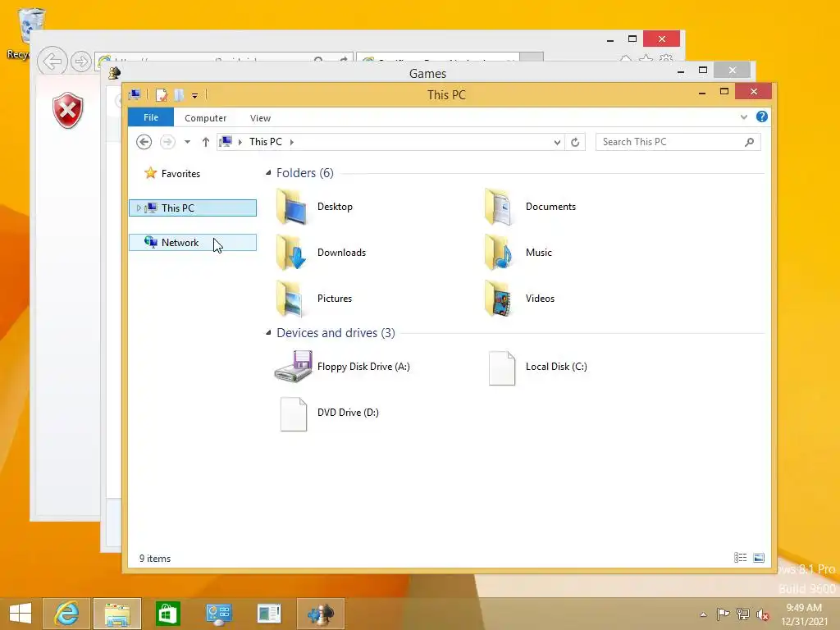Select Local Disk (C:) drive

(538, 367)
